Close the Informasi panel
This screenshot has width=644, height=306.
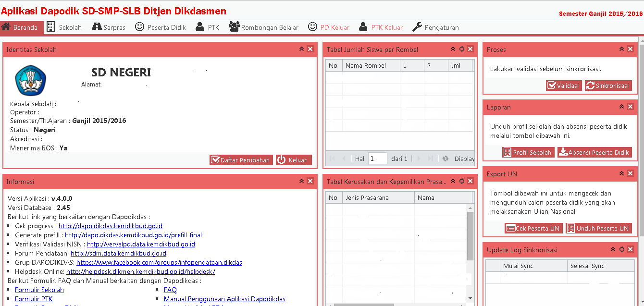[x=310, y=181]
